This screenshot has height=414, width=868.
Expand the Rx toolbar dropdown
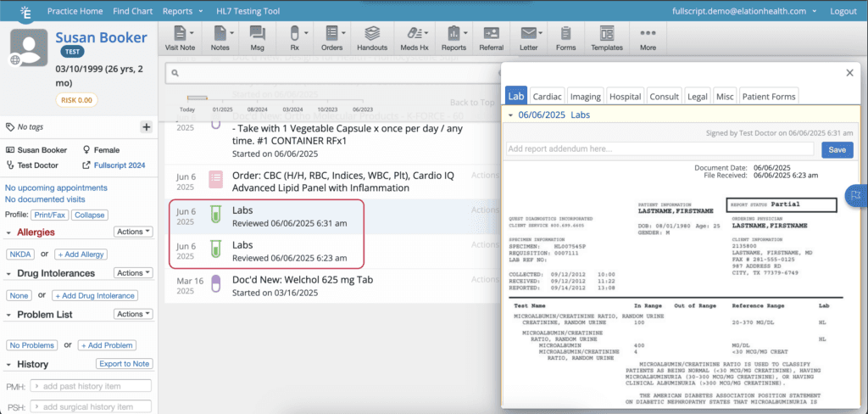coord(305,33)
